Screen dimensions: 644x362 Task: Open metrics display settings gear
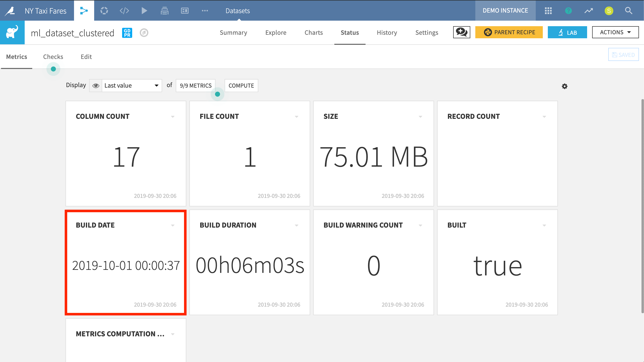[565, 86]
